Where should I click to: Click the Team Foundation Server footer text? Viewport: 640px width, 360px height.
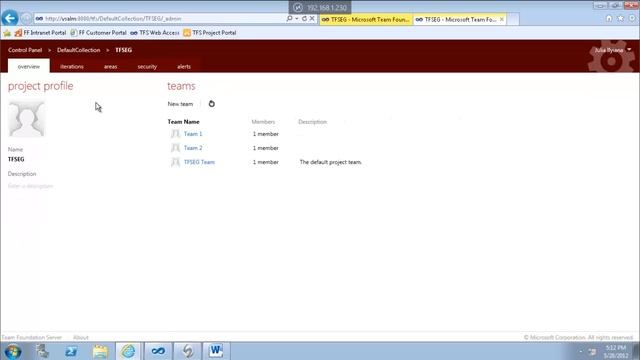[32, 338]
